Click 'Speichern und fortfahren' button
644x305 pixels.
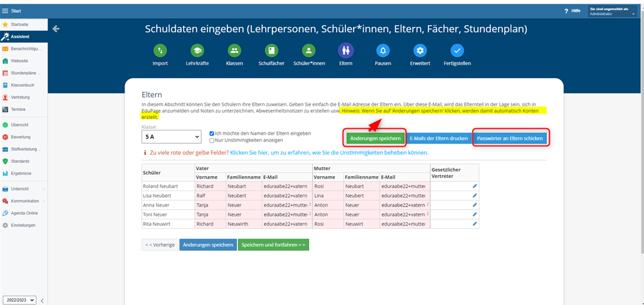(273, 244)
